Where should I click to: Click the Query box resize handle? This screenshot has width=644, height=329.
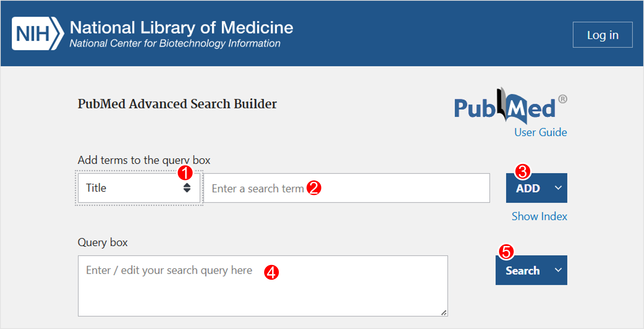coord(444,313)
